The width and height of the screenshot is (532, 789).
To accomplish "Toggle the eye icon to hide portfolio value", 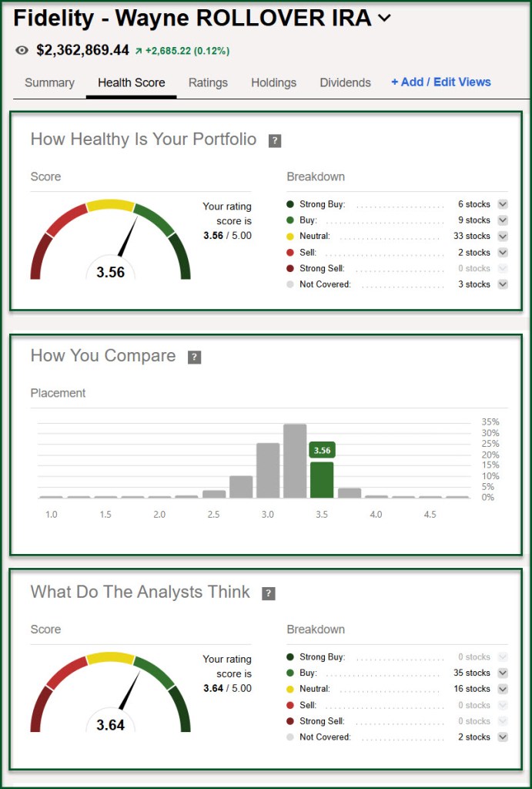I will point(22,51).
